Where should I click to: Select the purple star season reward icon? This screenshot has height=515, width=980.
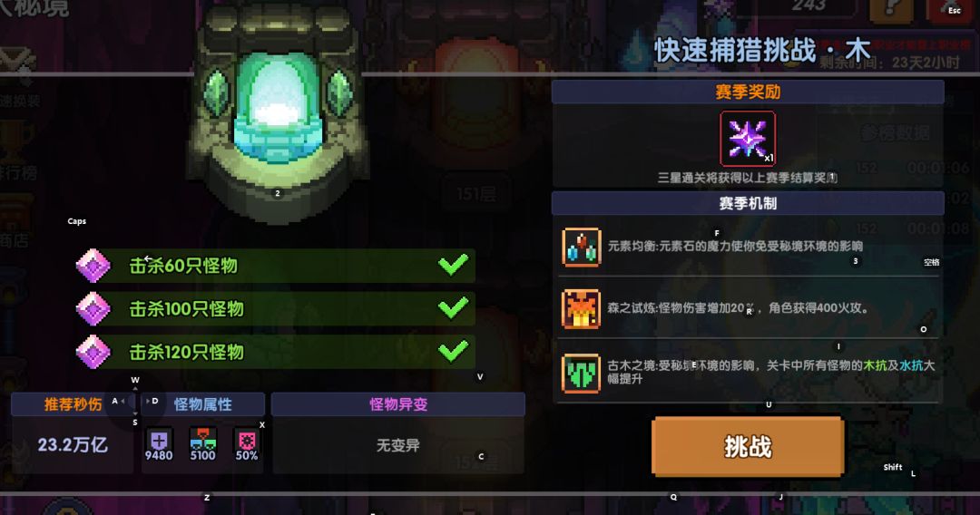pyautogui.click(x=748, y=139)
